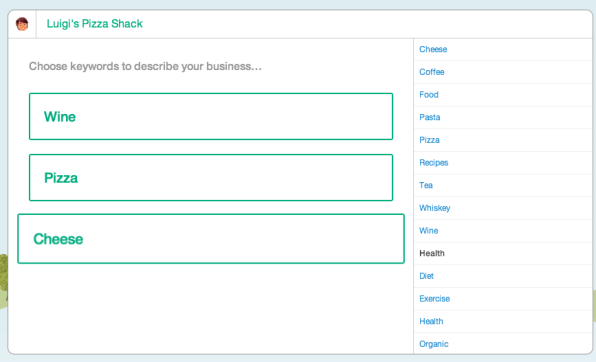Choose Cheese from the keyword list
Viewport: 596px width, 362px height.
(x=433, y=49)
